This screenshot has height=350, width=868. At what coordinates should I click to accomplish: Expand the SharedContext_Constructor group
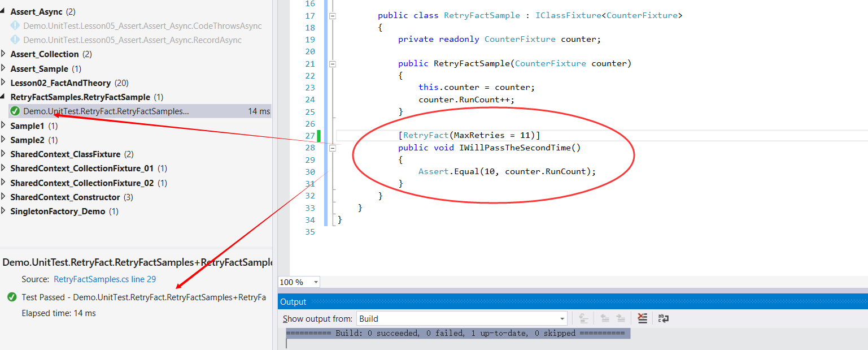click(5, 197)
